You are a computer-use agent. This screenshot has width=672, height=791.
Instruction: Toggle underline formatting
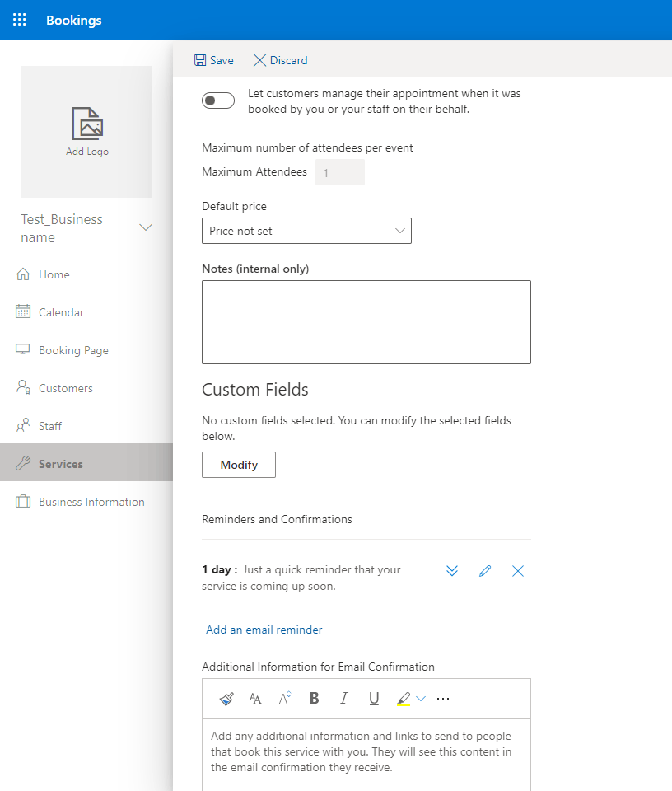click(374, 699)
